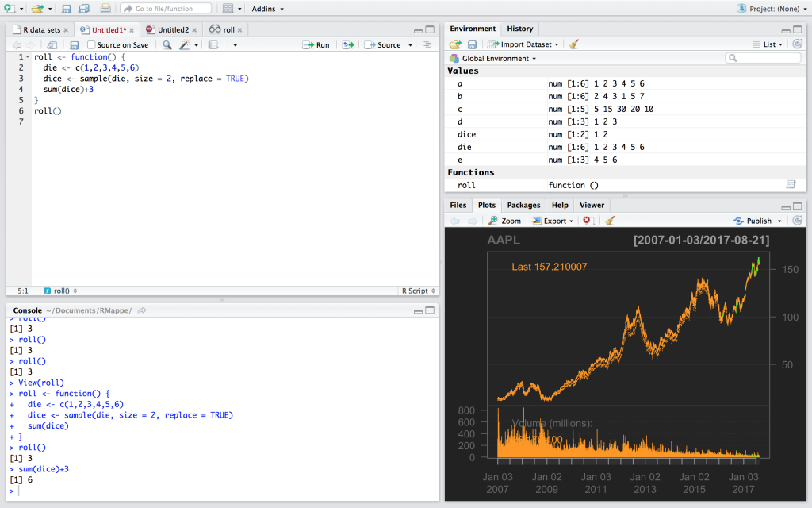Select the variable c row in Environment
Viewport: 812px width, 508px height.
tap(625, 109)
